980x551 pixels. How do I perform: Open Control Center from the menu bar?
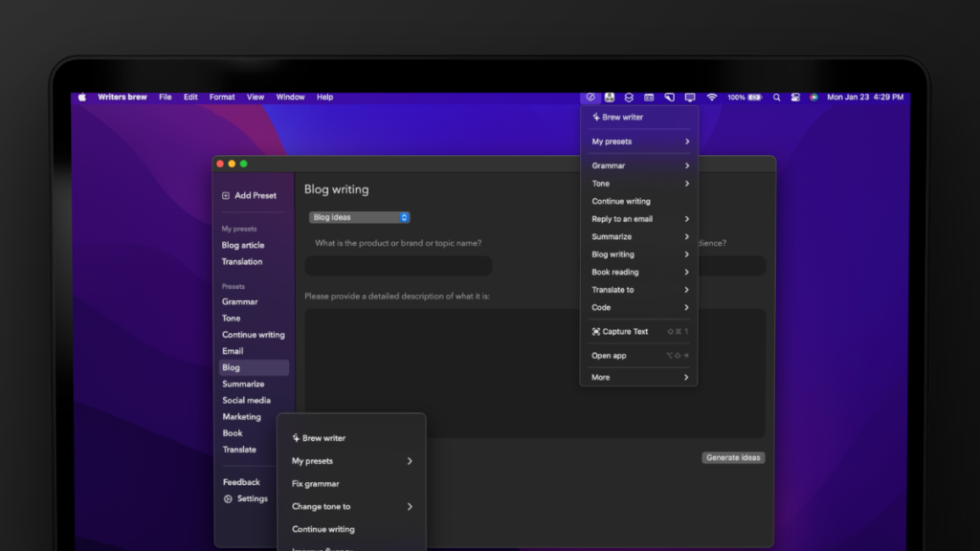coord(795,97)
